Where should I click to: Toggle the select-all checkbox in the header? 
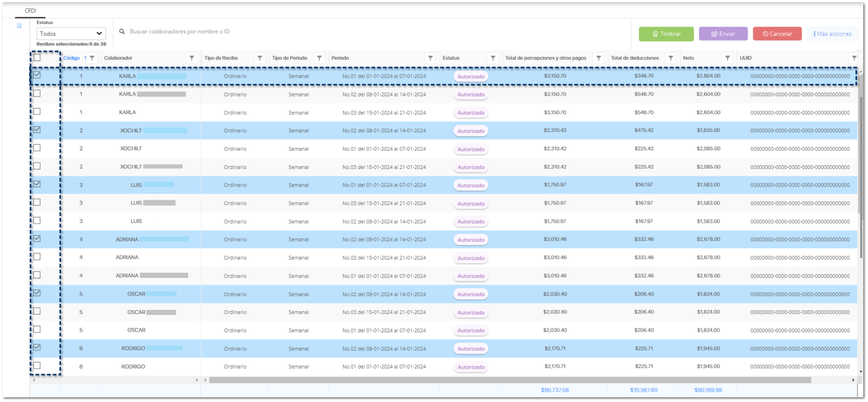(37, 58)
